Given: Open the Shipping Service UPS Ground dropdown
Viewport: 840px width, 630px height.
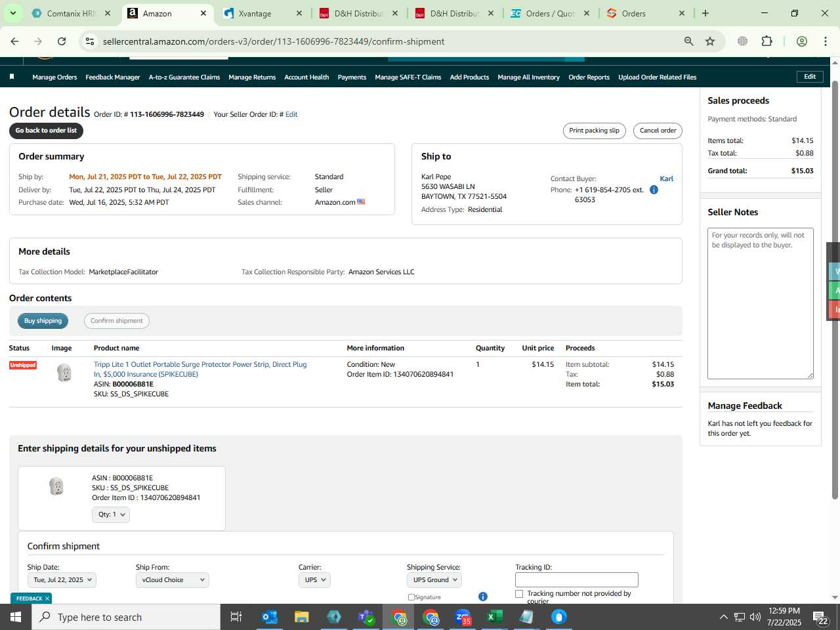Looking at the screenshot, I should click(434, 580).
